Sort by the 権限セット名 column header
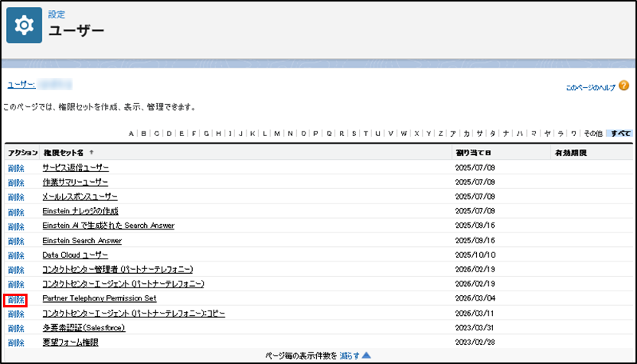 (64, 153)
